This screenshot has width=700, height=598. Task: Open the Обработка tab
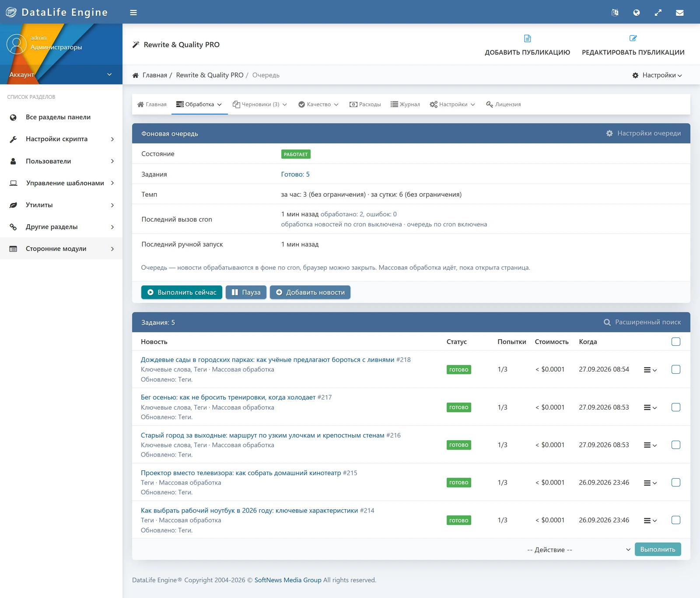[x=199, y=104]
